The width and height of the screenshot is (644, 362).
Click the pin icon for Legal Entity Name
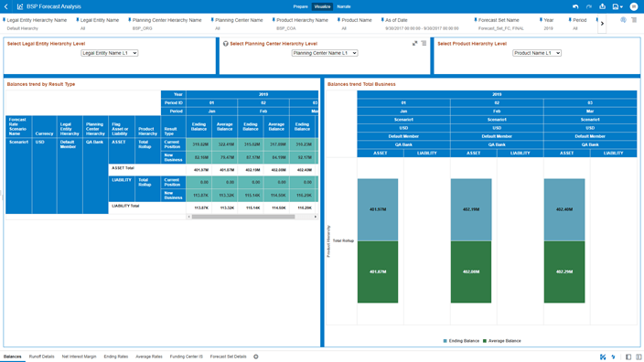pos(77,20)
